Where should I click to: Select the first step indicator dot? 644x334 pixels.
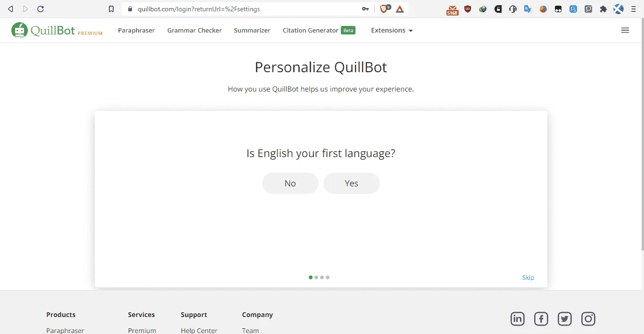tap(311, 277)
